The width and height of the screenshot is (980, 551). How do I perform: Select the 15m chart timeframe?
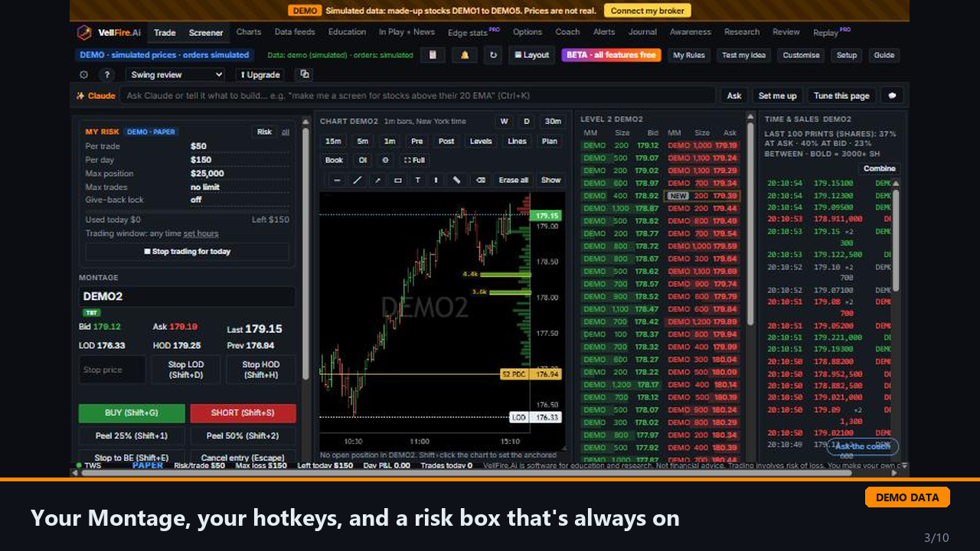pos(333,141)
